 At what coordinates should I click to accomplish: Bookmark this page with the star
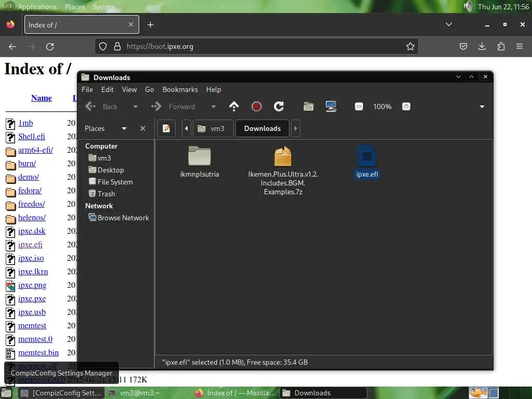coord(410,46)
